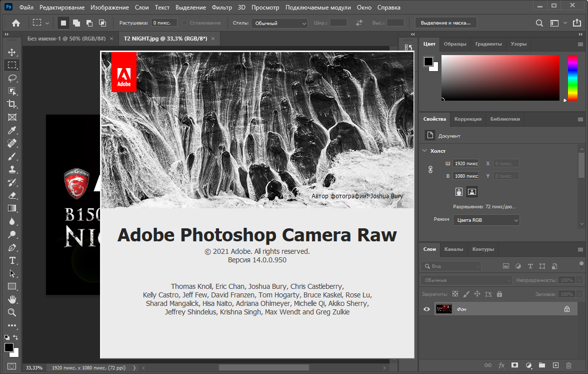The image size is (588, 374).
Task: Open the Режим dropdown Цвета RGB
Action: [486, 220]
